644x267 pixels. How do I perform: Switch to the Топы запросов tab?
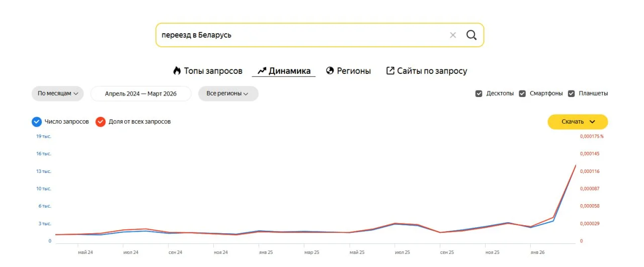[x=213, y=71]
